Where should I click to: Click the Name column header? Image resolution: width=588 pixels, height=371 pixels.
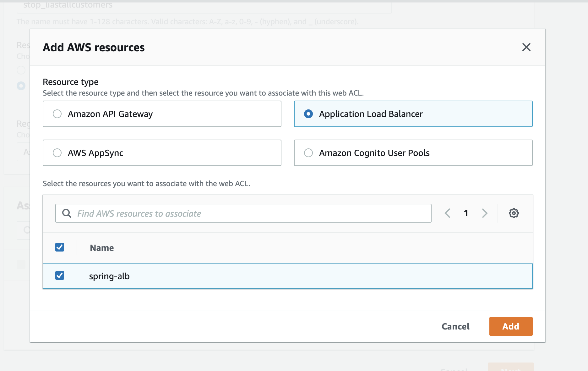coord(102,248)
